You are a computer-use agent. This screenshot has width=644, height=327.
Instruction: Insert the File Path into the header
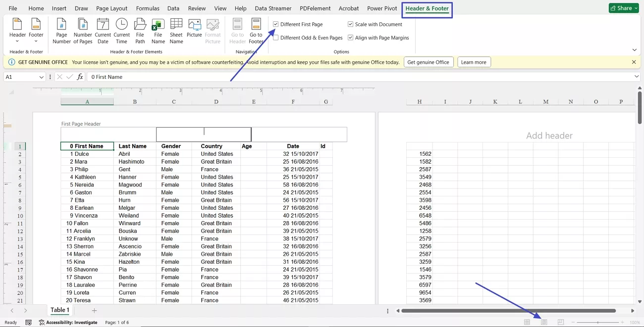tap(140, 31)
